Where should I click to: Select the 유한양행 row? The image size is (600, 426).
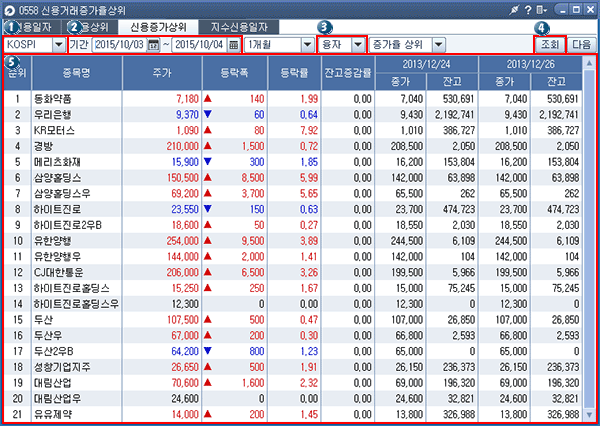[293, 241]
